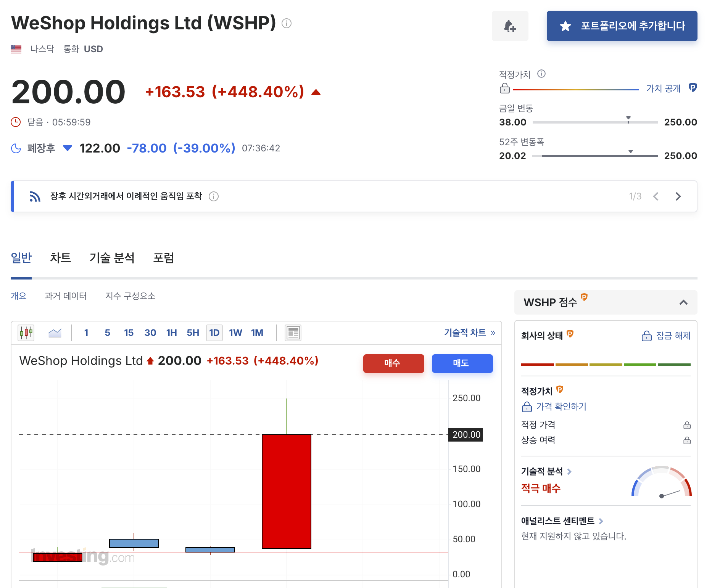Open the 과거 데이터 sub-tab
The height and width of the screenshot is (588, 712).
click(66, 296)
